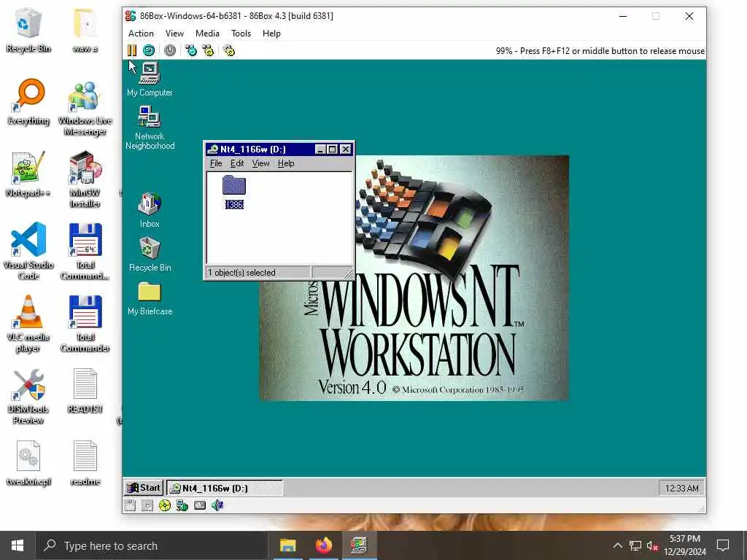This screenshot has height=560, width=747.
Task: Click 86Box icon on host taskbar
Action: [x=358, y=545]
